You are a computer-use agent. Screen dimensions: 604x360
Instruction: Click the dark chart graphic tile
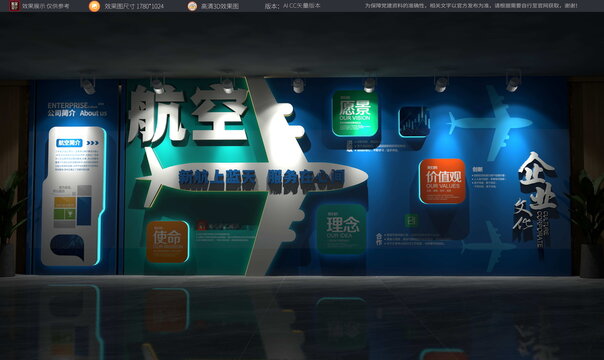pyautogui.click(x=414, y=122)
